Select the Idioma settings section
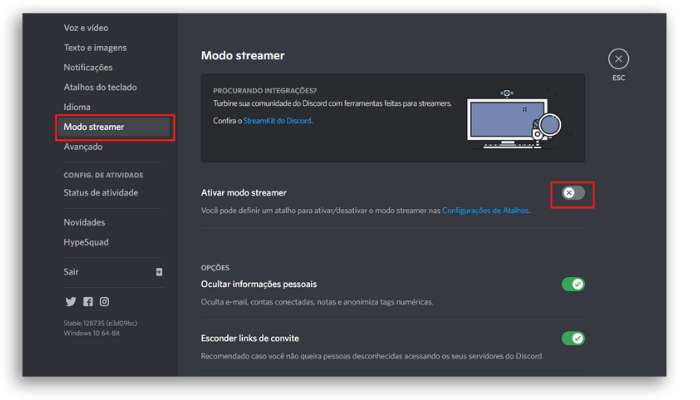Viewport: 700px width, 400px height. pyautogui.click(x=77, y=107)
